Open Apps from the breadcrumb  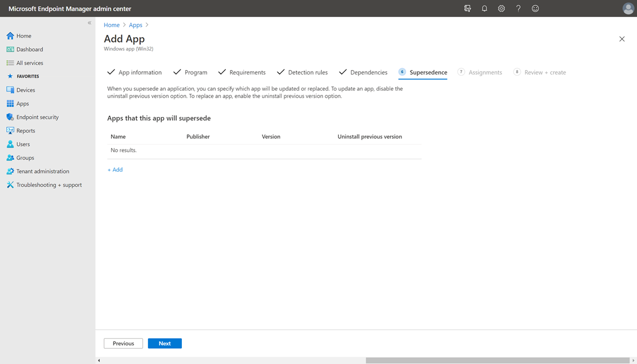tap(136, 25)
